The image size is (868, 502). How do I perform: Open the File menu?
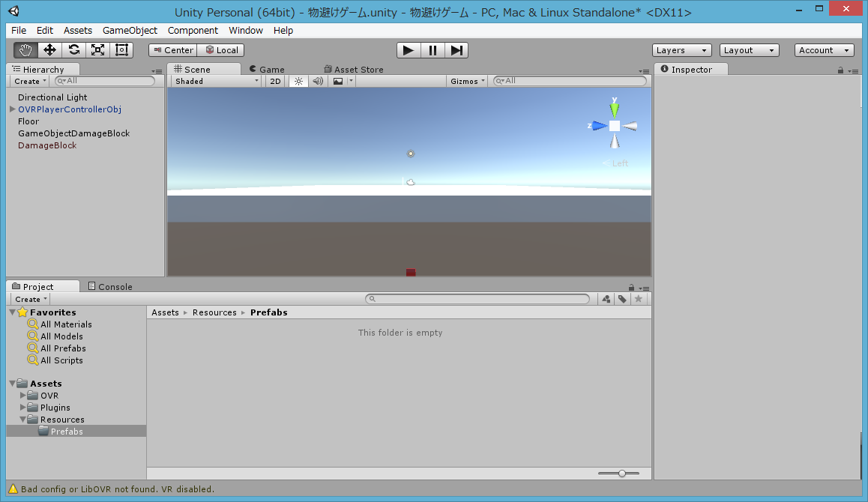click(x=19, y=31)
